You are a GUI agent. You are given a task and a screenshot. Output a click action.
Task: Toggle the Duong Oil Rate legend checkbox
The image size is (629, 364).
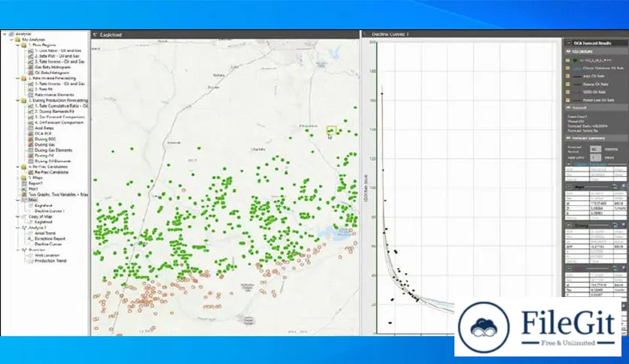click(x=567, y=84)
